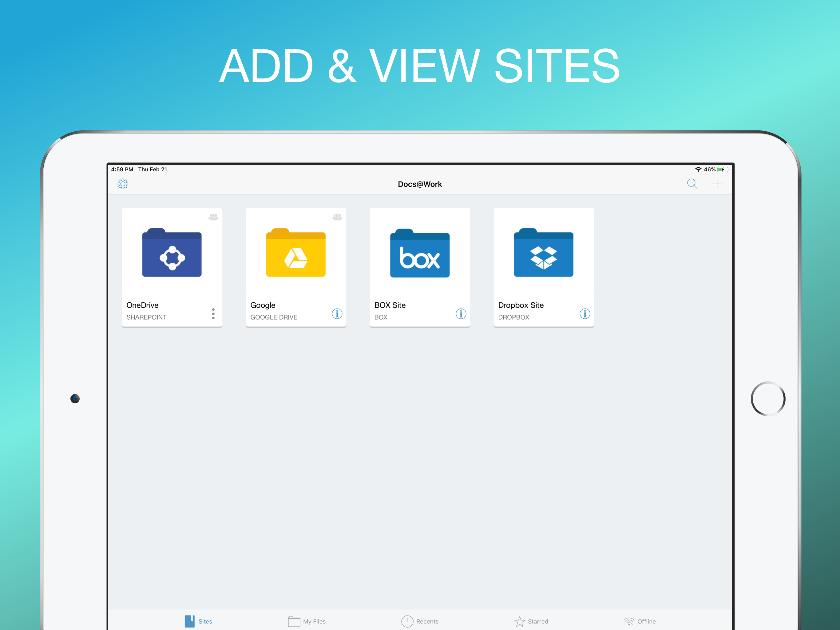840x630 pixels.
Task: Switch to the Sites tab
Action: click(x=198, y=621)
